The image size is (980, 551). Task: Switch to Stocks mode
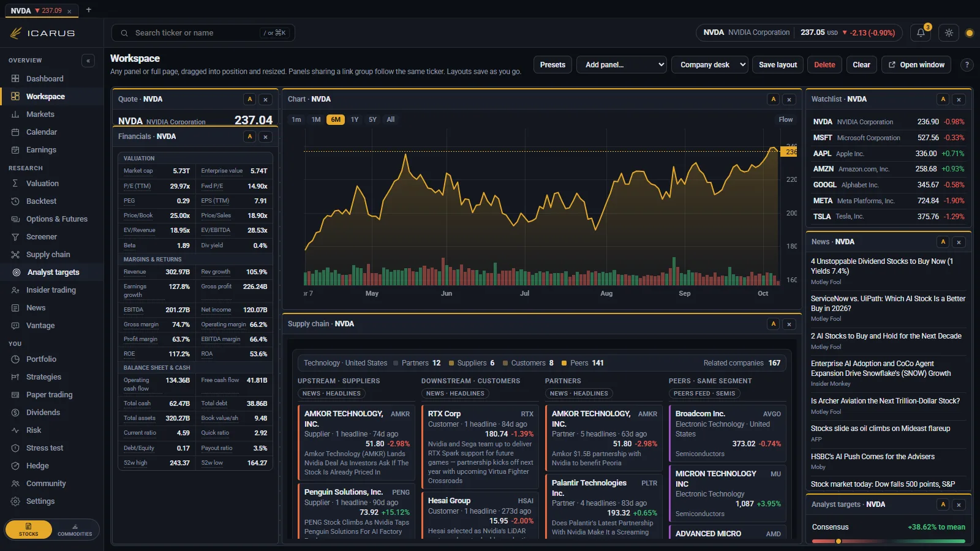[29, 530]
